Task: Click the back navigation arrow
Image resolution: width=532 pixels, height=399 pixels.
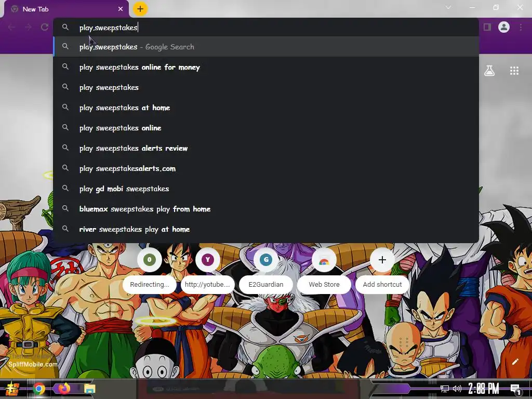Action: (x=11, y=27)
